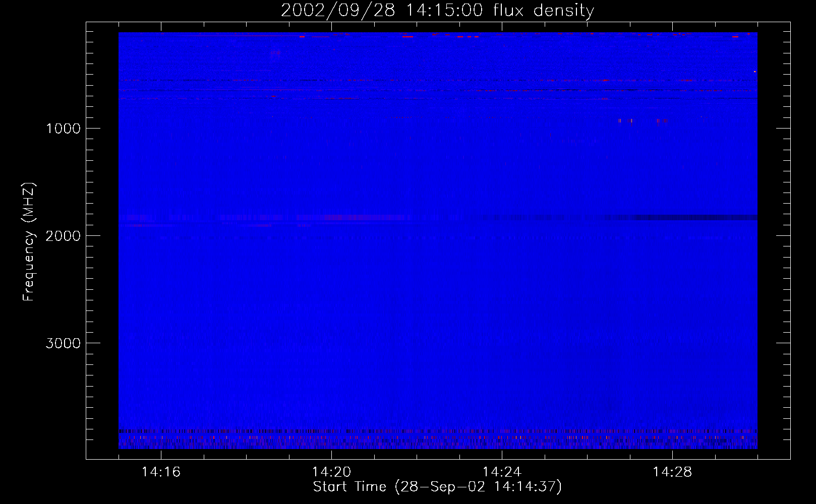The image size is (816, 504).
Task: Click the 1000 frequency tick label
Action: [63, 129]
